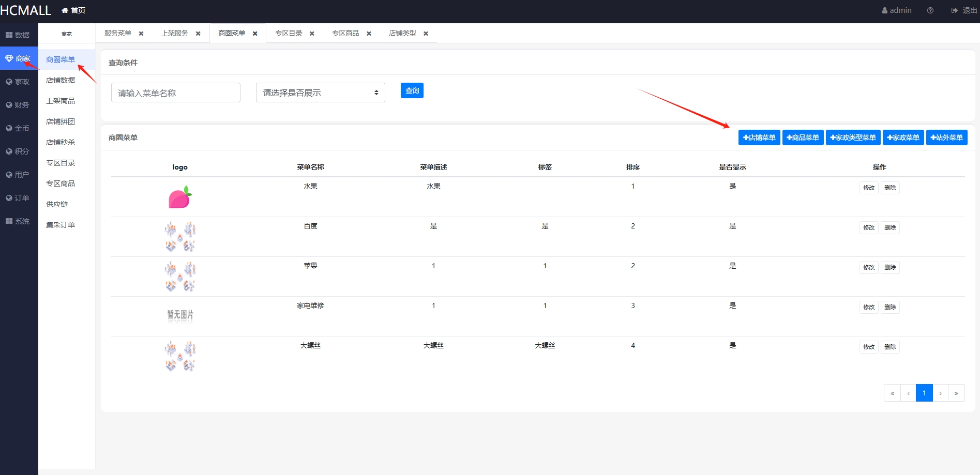
Task: Close the 商圈菜单 tab
Action: click(255, 34)
